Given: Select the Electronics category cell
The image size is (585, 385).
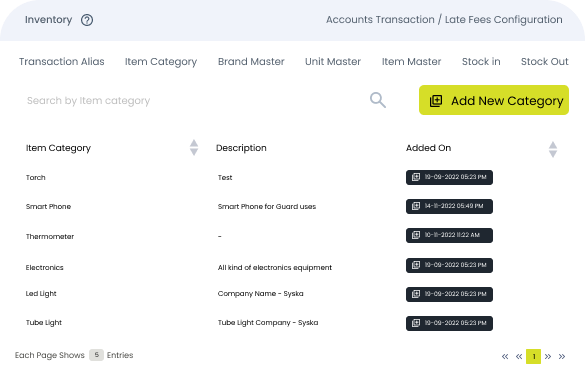Looking at the screenshot, I should (x=44, y=267).
